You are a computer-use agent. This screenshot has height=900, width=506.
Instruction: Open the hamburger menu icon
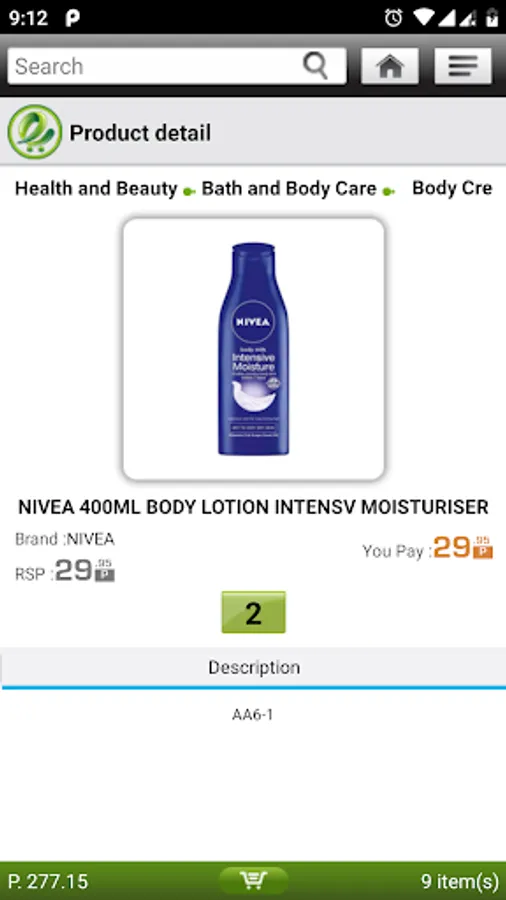(x=463, y=66)
